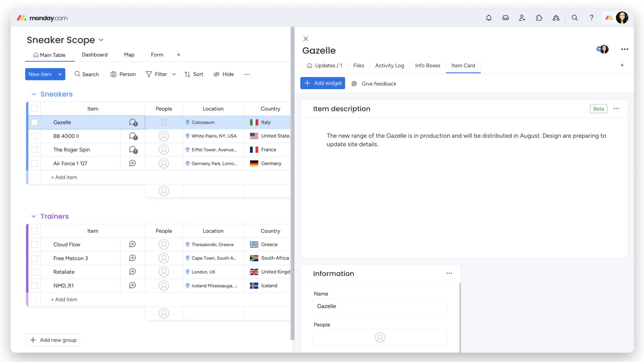Click the Hide columns button

coord(224,74)
